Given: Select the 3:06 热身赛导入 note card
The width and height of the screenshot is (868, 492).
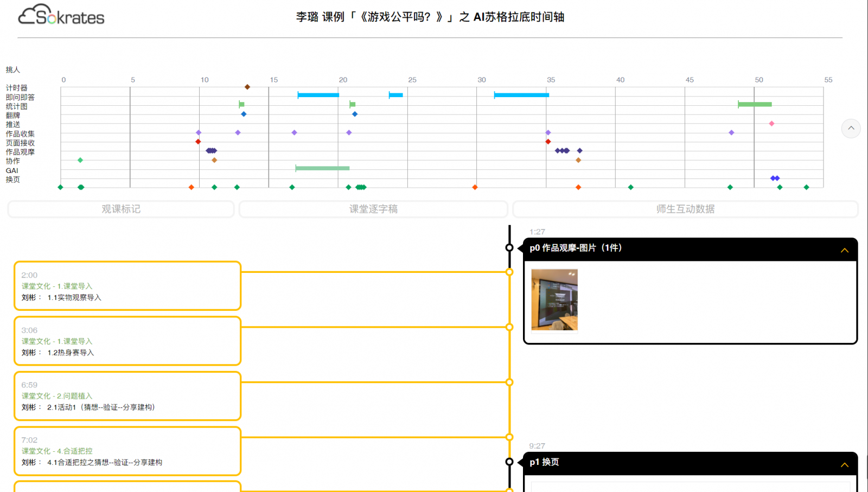Looking at the screenshot, I should [x=127, y=341].
